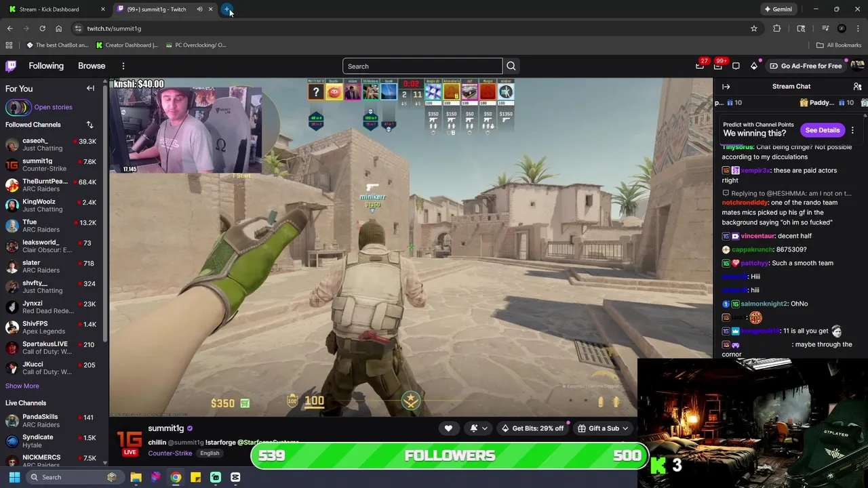Screen dimensions: 868x488
Task: Open Windows Start menu
Action: (14, 477)
